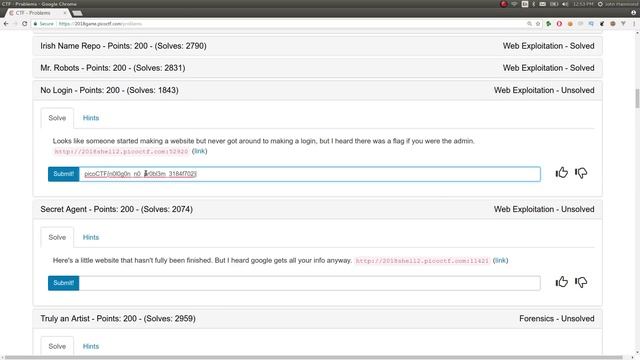
Task: Open the black bird-shaped extension icon
Action: [x=602, y=24]
